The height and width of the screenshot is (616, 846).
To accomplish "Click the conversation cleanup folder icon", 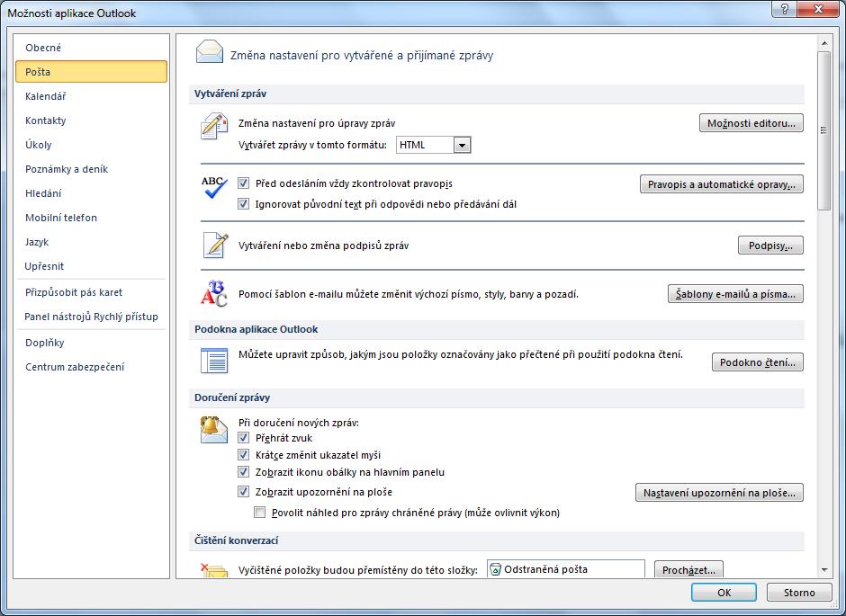I will click(x=214, y=570).
